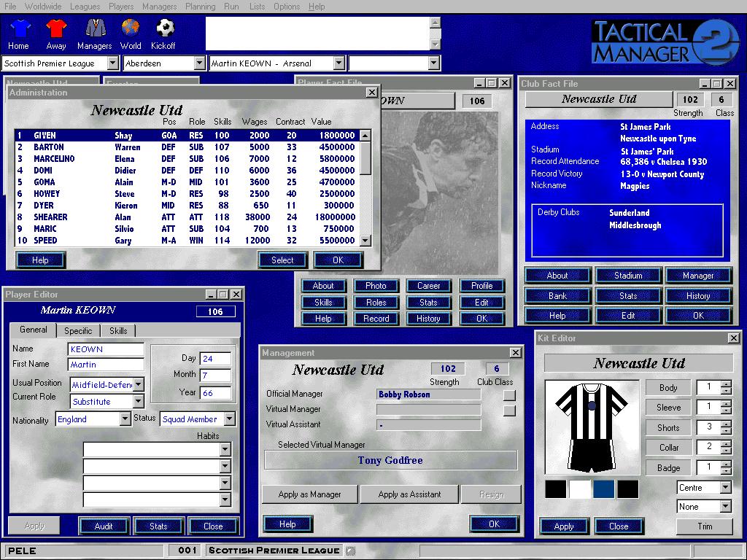The width and height of the screenshot is (747, 560).
Task: Switch to the Skills tab in Player Editor
Action: click(x=118, y=330)
